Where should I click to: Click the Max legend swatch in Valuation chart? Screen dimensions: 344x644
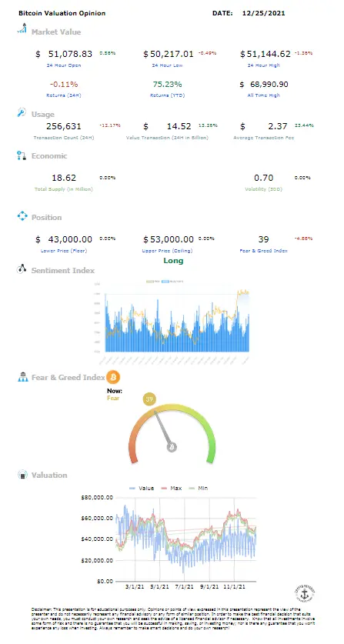[x=165, y=488]
